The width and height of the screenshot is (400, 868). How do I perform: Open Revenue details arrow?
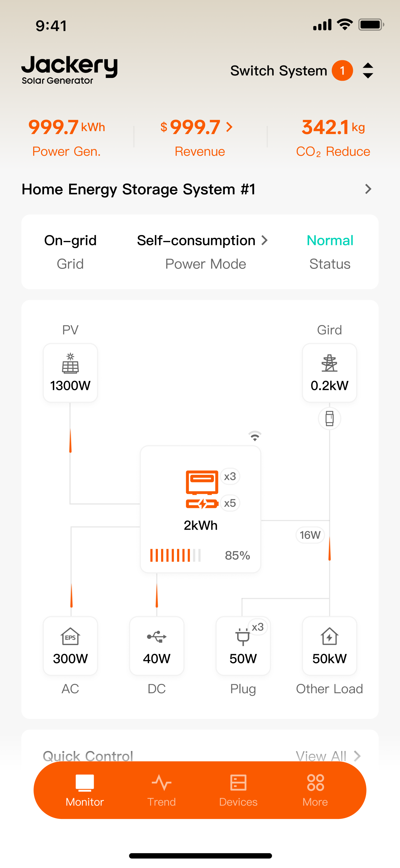tap(230, 127)
